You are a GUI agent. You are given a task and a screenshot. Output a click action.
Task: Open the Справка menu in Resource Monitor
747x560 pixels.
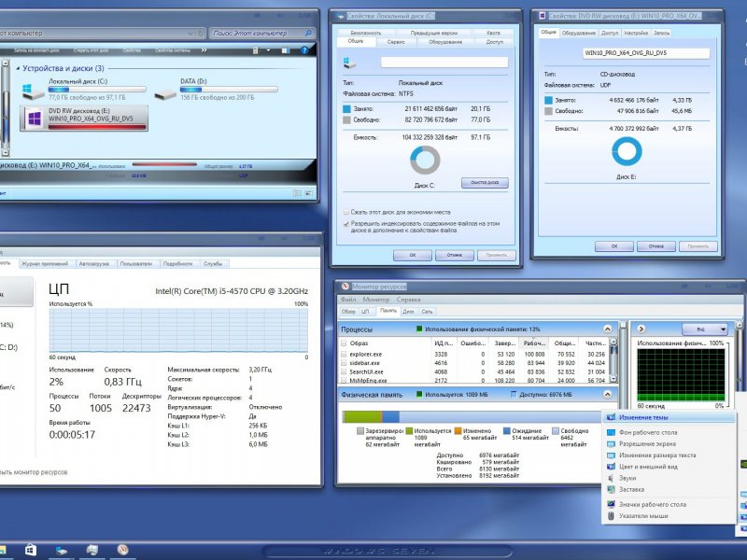(x=408, y=300)
